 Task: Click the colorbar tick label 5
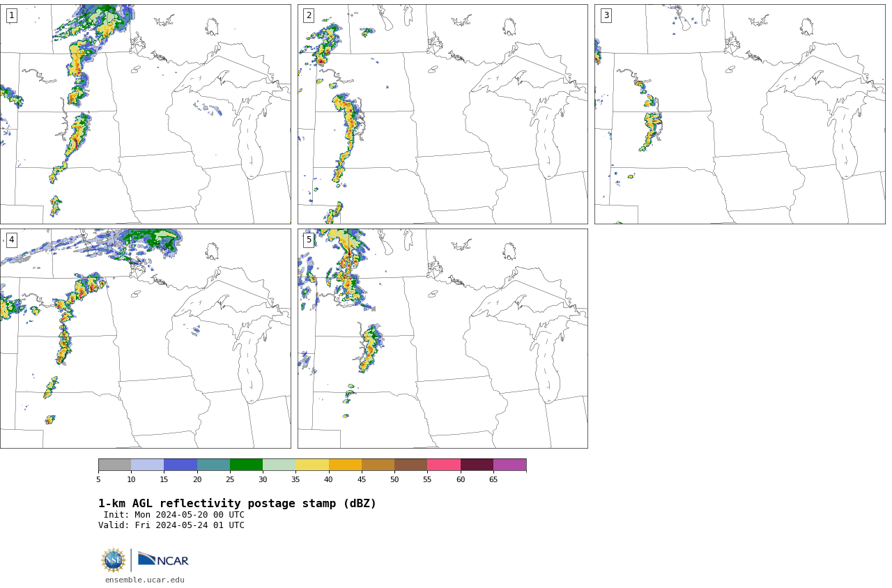98,479
